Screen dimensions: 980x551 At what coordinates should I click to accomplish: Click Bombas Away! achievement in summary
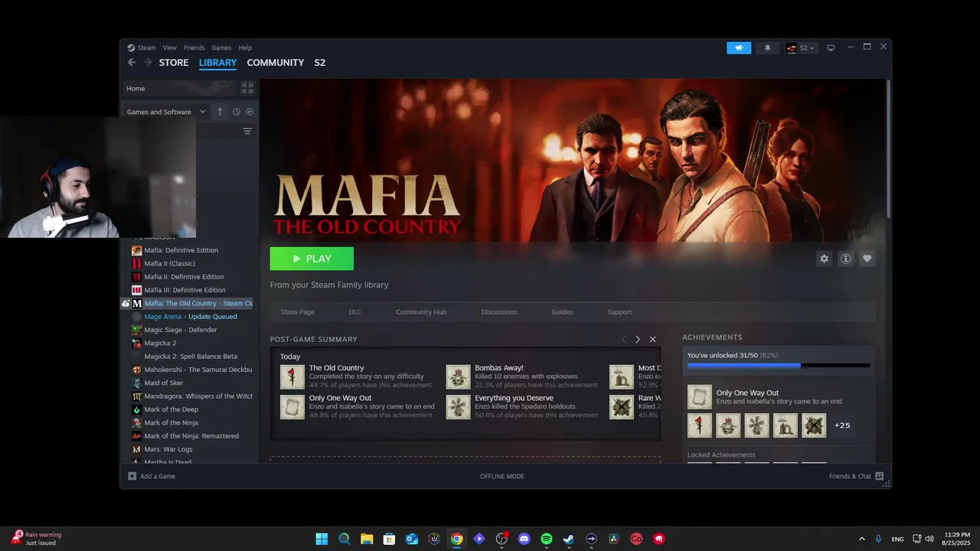pos(522,377)
